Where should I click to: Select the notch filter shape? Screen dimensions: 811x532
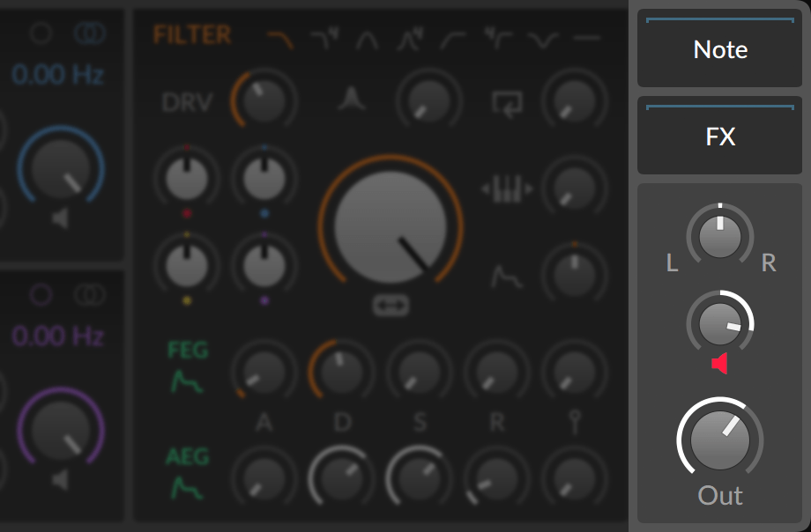coord(543,40)
